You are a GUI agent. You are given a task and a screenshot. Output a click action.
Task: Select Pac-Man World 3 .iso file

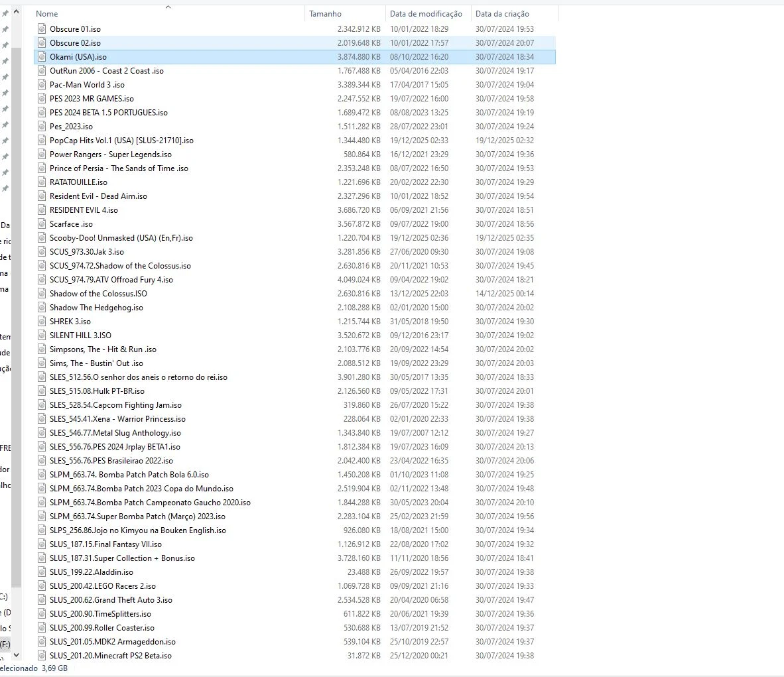[x=87, y=85]
